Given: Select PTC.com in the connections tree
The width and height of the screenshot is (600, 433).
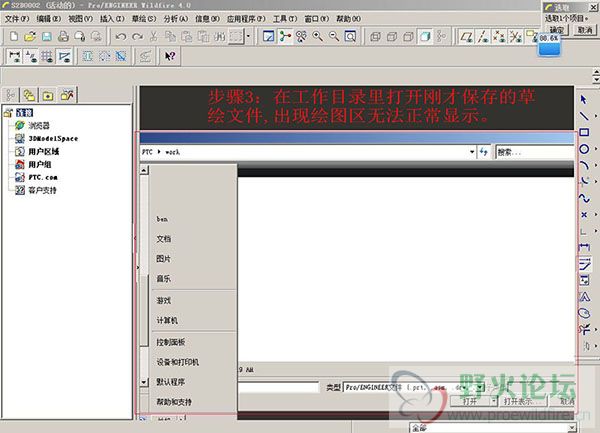Looking at the screenshot, I should click(x=43, y=177).
